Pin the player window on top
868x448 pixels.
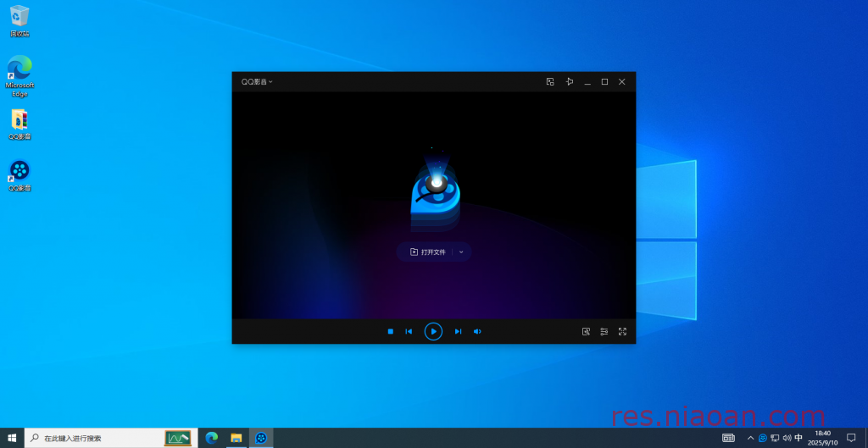569,82
